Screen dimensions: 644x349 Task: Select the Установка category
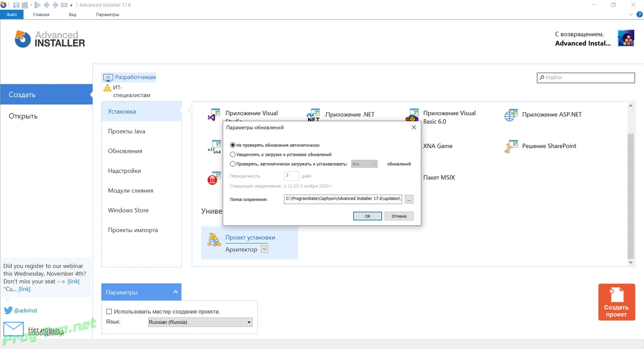[x=142, y=112]
